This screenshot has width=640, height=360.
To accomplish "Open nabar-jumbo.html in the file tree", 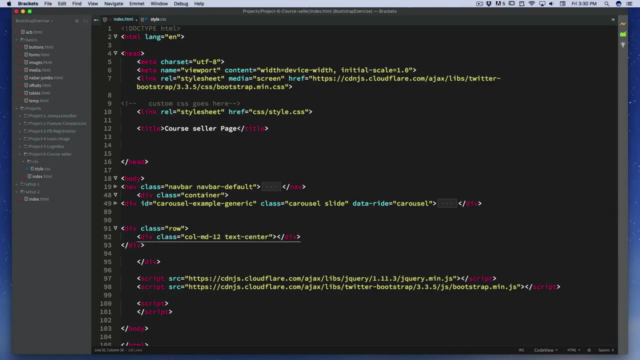I will tap(46, 78).
